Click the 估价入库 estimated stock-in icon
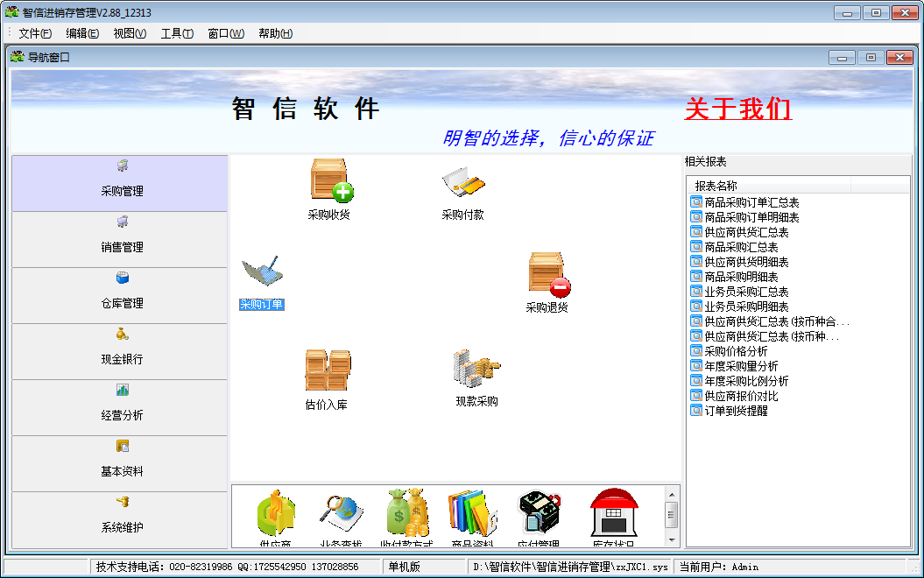 tap(327, 371)
